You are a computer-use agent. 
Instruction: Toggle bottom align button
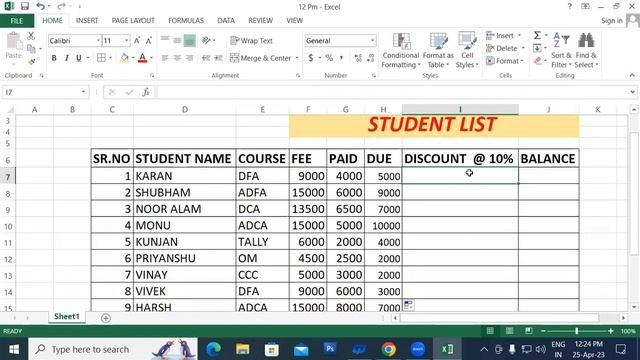(189, 40)
